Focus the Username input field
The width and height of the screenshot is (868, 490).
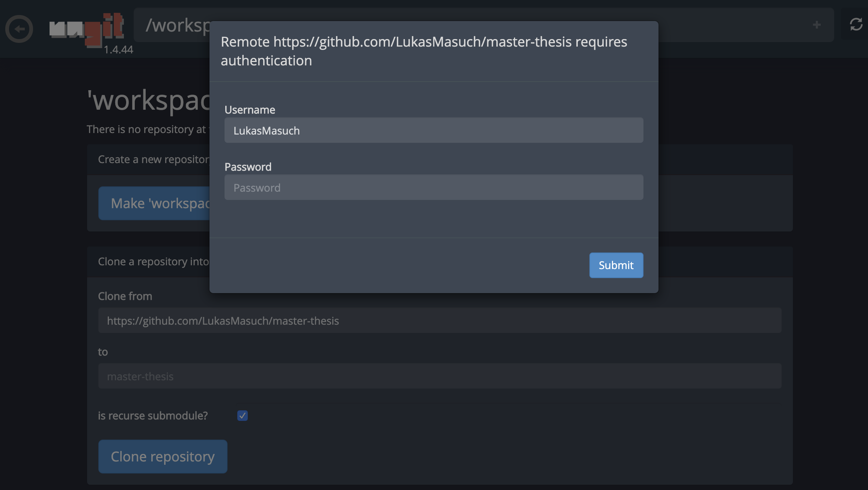434,130
